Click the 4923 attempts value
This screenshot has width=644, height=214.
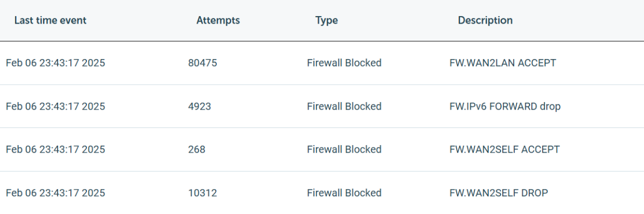click(200, 106)
